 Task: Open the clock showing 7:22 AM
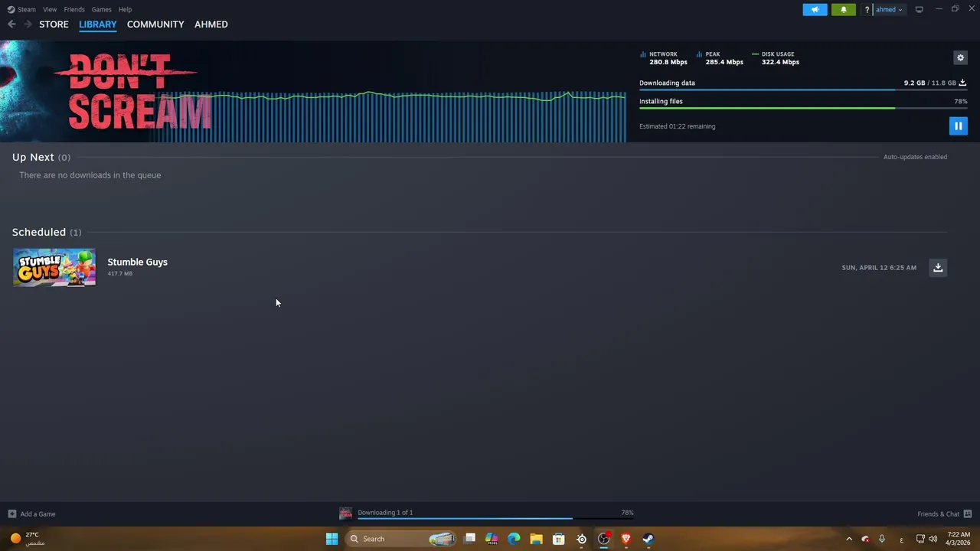959,539
